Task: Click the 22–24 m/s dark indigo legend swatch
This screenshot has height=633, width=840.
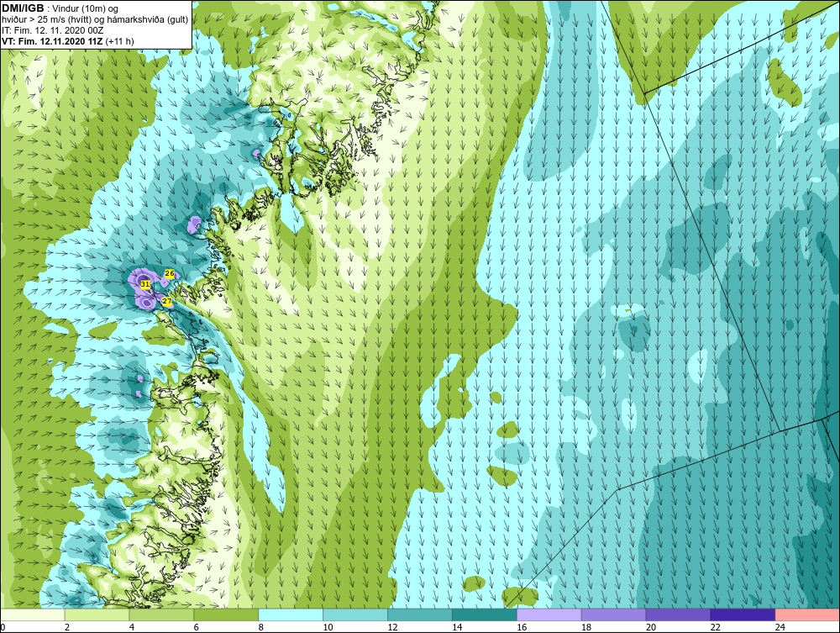Action: 743,615
